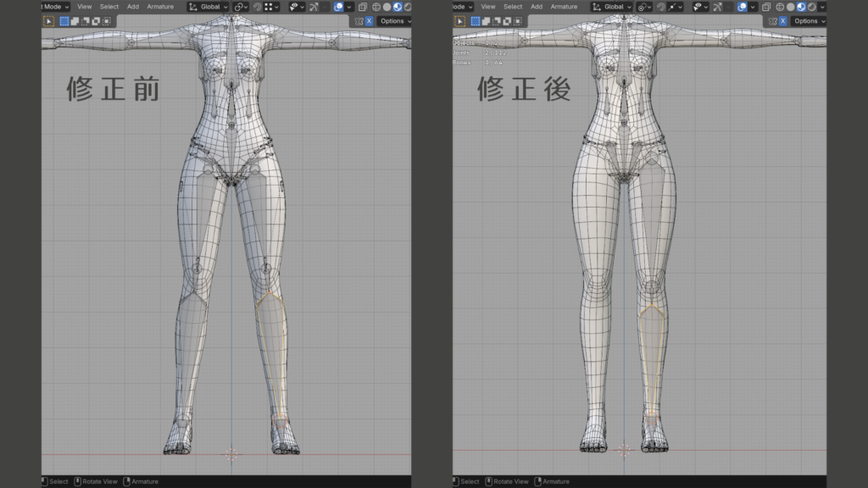
Task: Choose 'set new selection' mode icon in right viewport
Action: 476,21
